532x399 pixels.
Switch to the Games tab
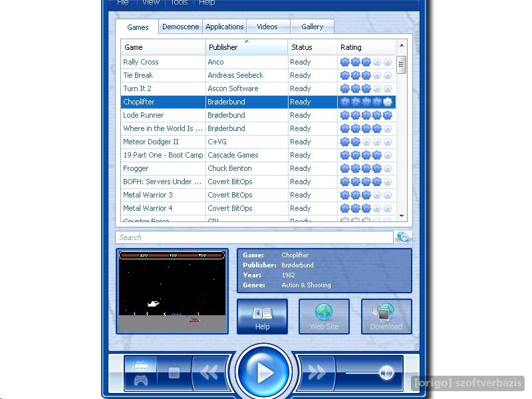coord(138,27)
